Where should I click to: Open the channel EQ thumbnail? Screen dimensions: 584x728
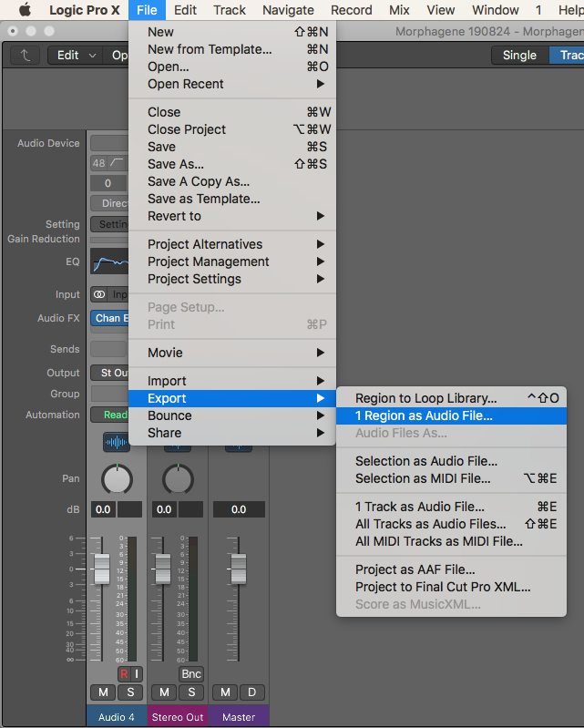[x=109, y=261]
